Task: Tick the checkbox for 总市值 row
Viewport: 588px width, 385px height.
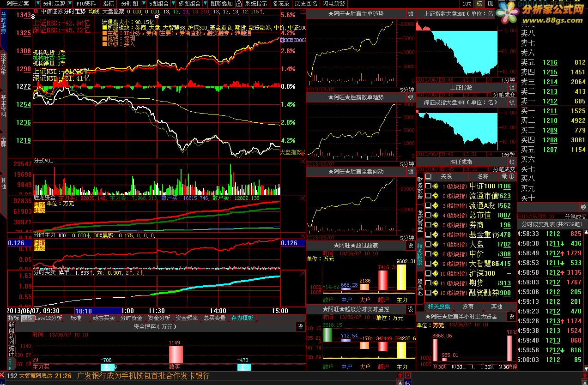Action: coord(428,215)
